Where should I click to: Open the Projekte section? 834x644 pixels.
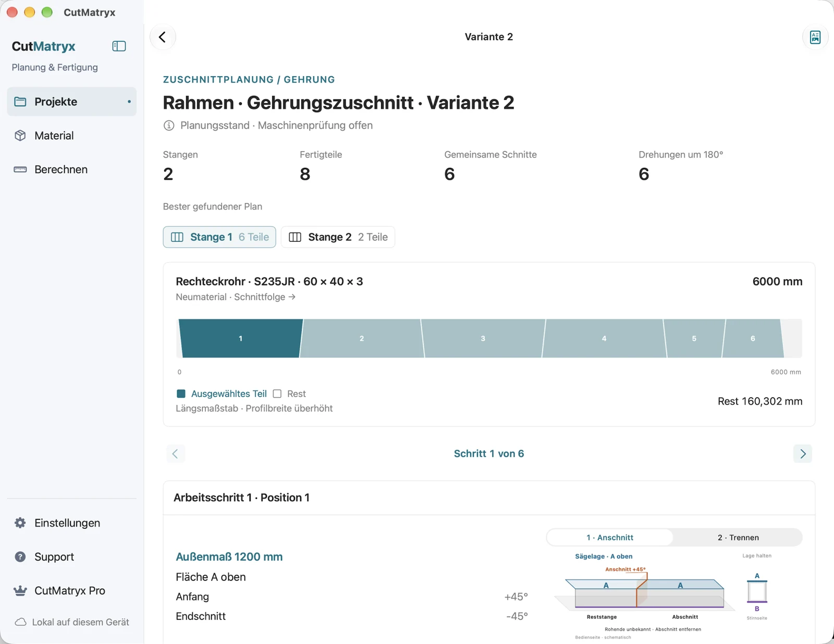(72, 102)
